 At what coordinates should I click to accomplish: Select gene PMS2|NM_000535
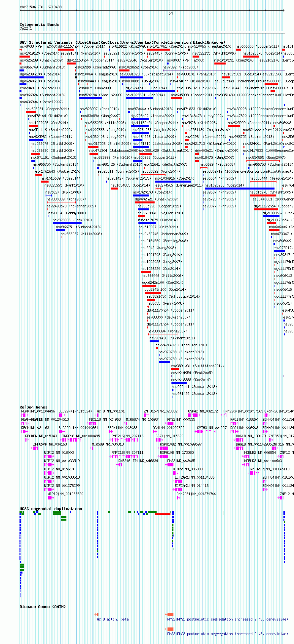click(x=181, y=419)
